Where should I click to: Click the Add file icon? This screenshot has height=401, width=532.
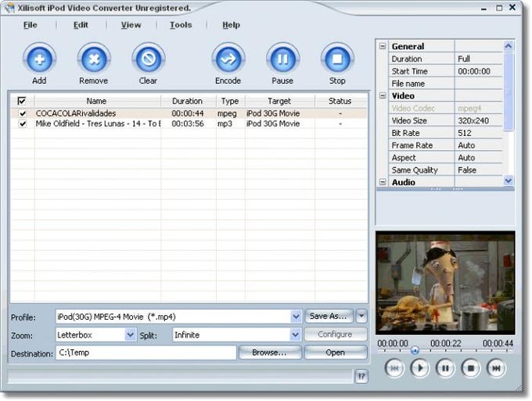[39, 59]
